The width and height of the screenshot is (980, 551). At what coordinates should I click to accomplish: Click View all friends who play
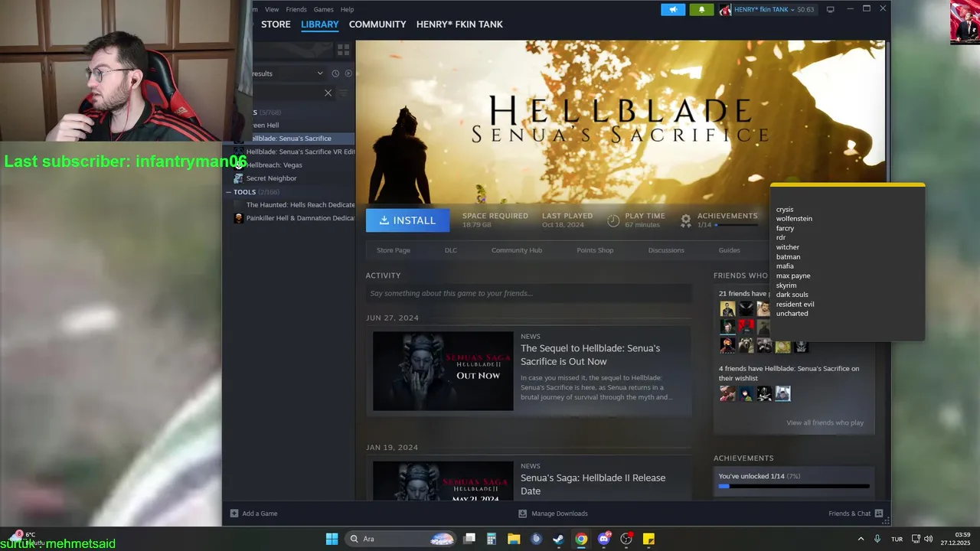(825, 422)
